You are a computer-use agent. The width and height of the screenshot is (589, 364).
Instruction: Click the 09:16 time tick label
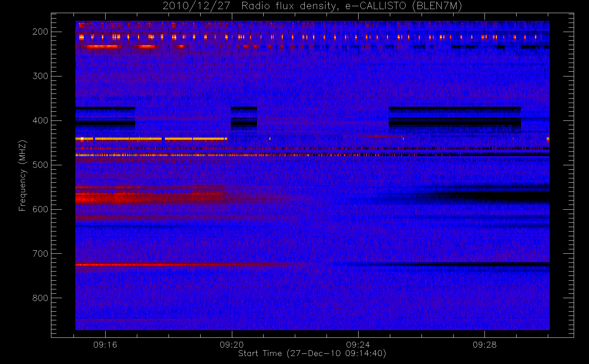click(105, 345)
